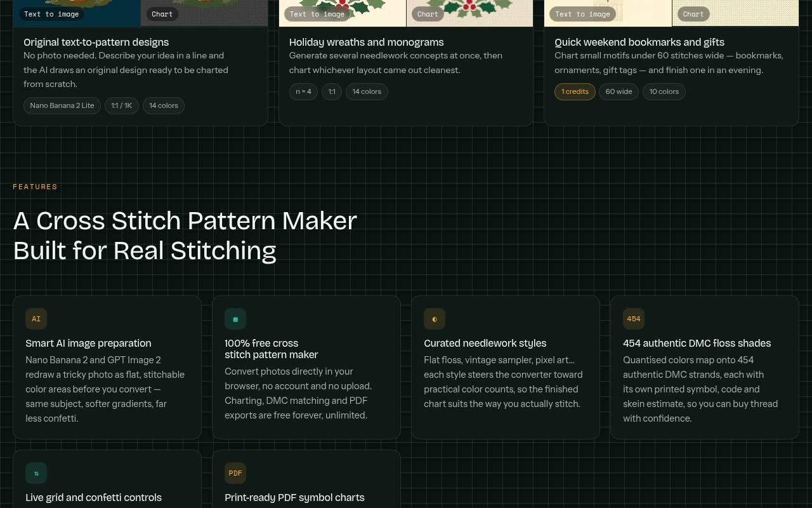The height and width of the screenshot is (508, 812).
Task: Click Text to image label on first card
Action: tap(51, 14)
